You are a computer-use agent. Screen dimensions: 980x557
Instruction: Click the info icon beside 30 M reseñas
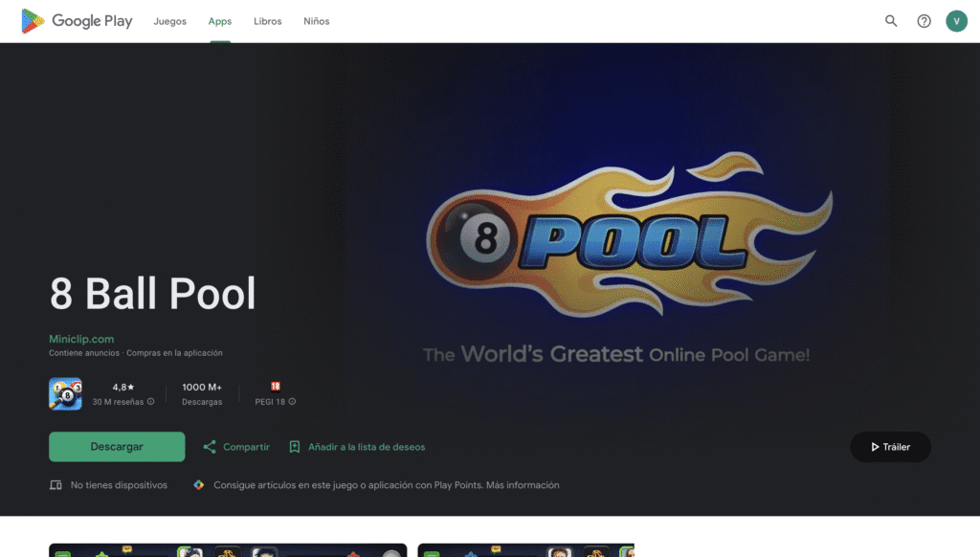pyautogui.click(x=151, y=402)
